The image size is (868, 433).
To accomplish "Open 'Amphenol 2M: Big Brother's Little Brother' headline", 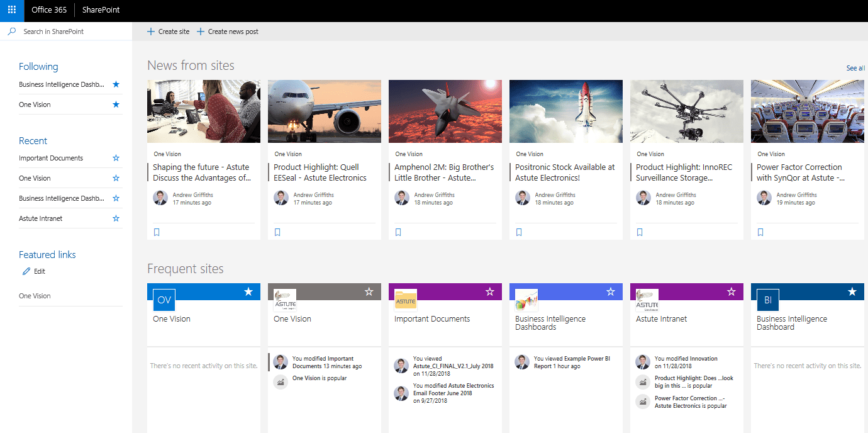I will click(x=444, y=172).
